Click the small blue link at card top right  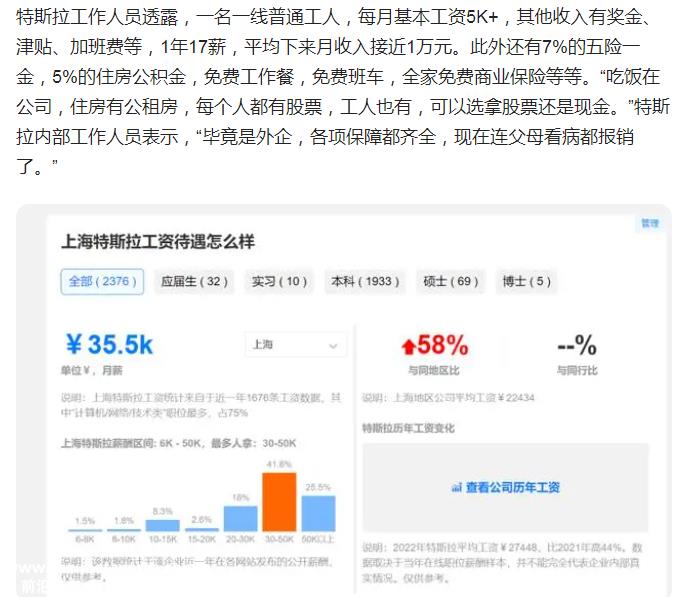(650, 223)
